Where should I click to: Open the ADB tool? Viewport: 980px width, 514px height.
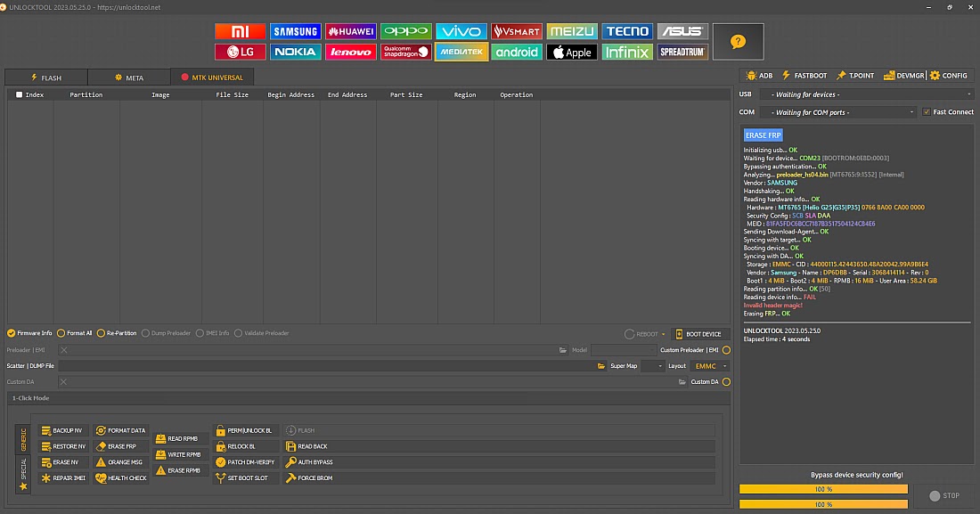pyautogui.click(x=759, y=75)
